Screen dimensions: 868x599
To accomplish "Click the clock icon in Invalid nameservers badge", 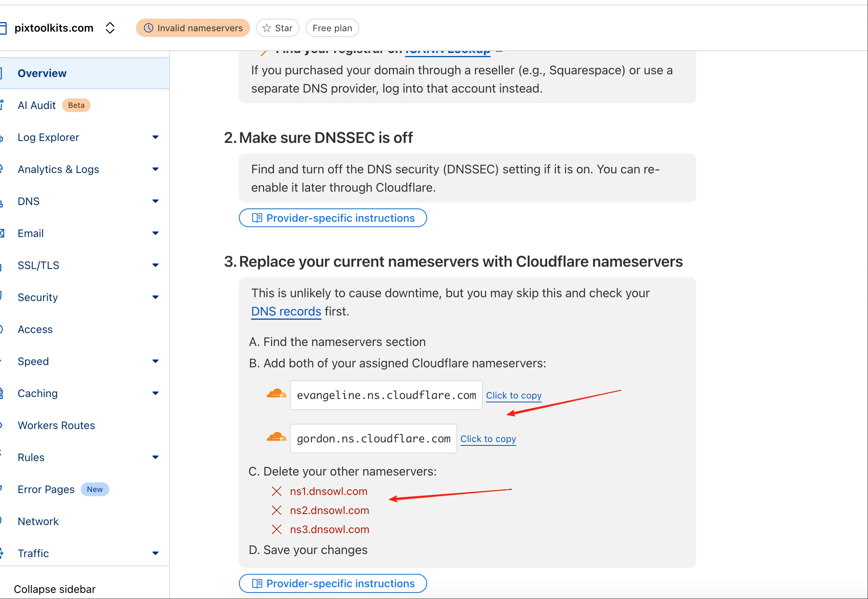I will (149, 28).
